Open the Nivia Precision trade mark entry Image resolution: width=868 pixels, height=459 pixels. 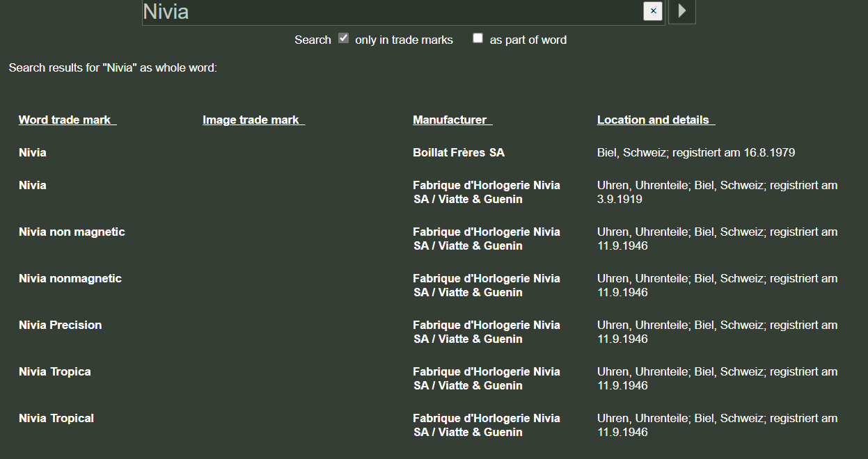(60, 325)
